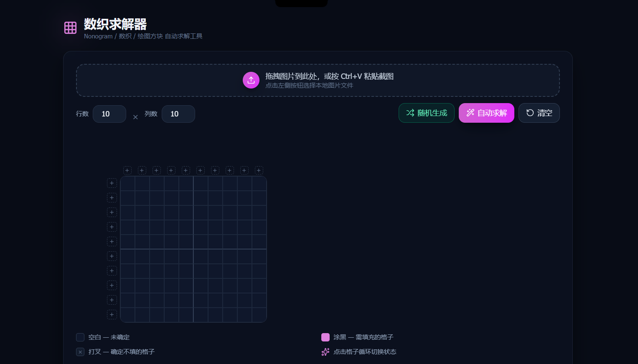Add a clue beside row 4
638x364 pixels.
pyautogui.click(x=112, y=227)
